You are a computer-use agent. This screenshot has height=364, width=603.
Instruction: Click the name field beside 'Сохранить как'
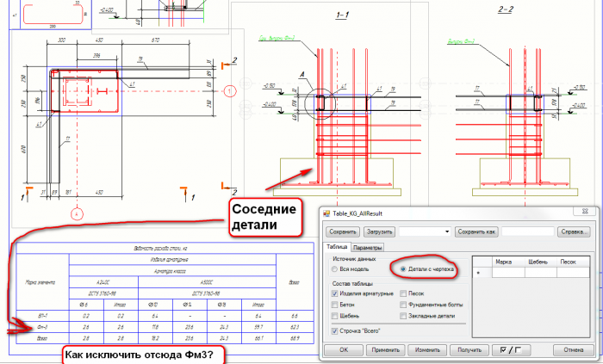pyautogui.click(x=527, y=231)
